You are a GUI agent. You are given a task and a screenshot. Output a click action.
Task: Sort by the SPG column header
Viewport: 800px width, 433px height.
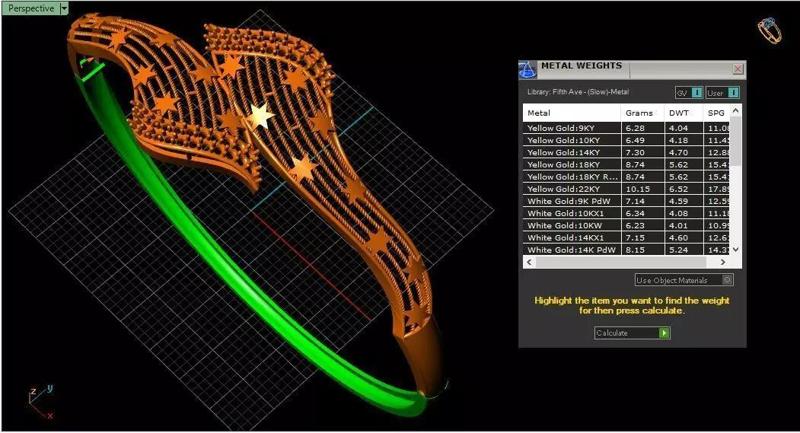click(x=716, y=113)
